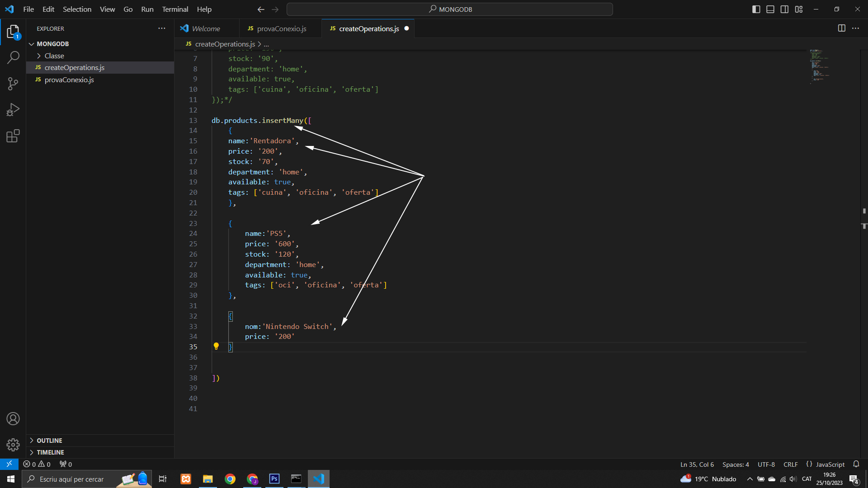
Task: Open the Manage gear settings icon
Action: tap(13, 445)
